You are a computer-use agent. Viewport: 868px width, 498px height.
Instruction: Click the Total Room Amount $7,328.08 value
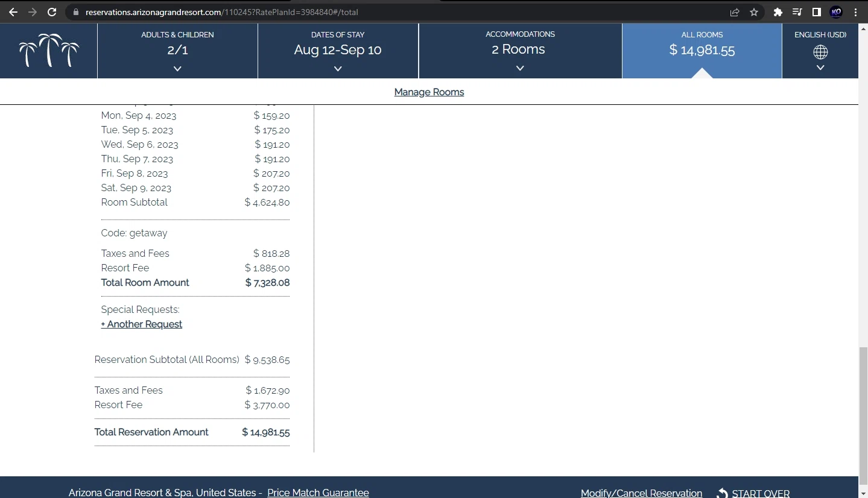pos(267,283)
